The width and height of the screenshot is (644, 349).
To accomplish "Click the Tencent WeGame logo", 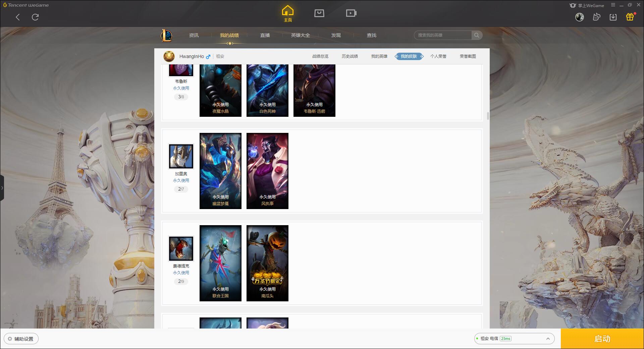I will coord(26,5).
